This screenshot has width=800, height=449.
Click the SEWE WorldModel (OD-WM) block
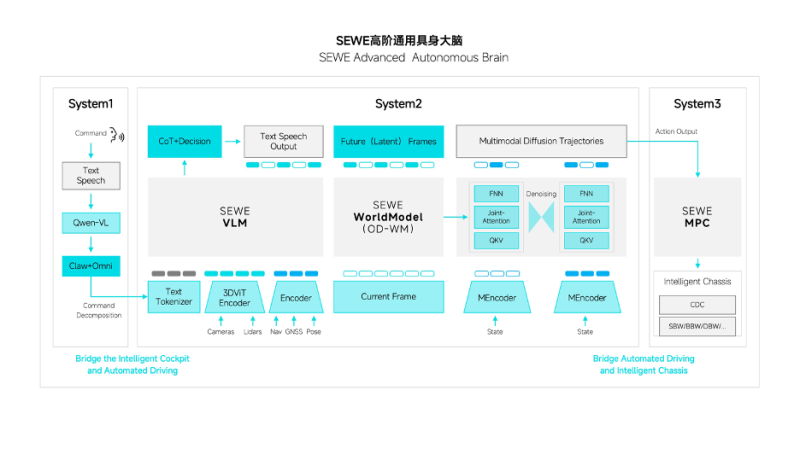pos(388,217)
